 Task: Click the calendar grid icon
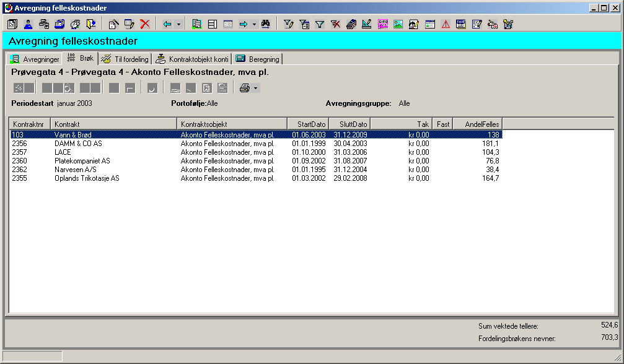coord(228,24)
